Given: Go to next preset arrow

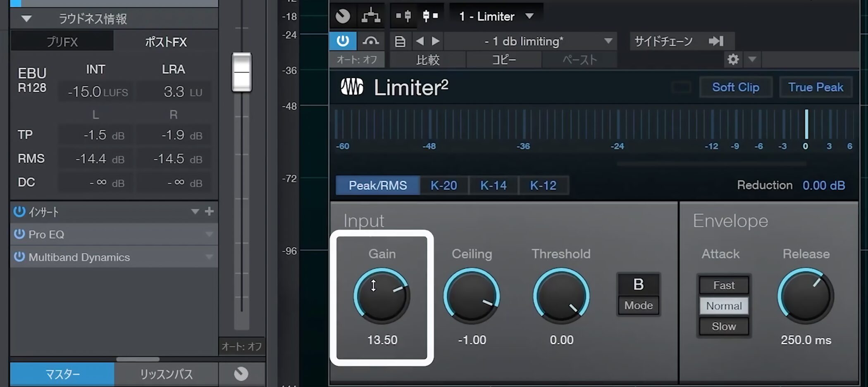Looking at the screenshot, I should [x=435, y=41].
